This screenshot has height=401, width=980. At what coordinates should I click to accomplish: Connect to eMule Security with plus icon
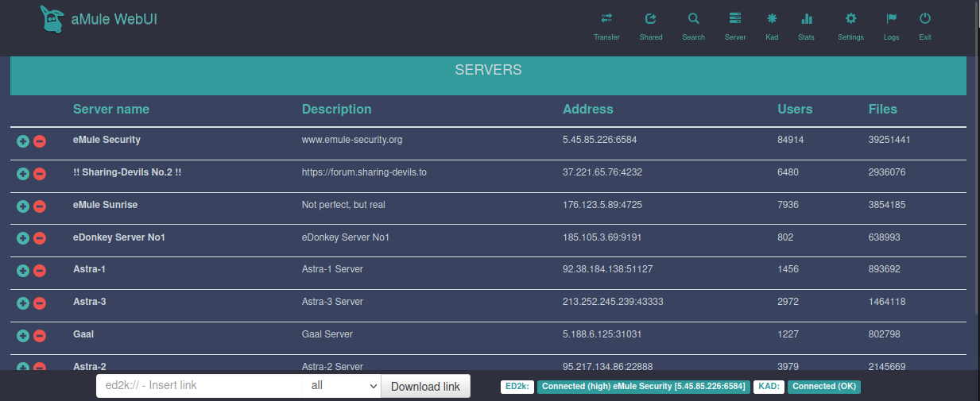[x=23, y=141]
